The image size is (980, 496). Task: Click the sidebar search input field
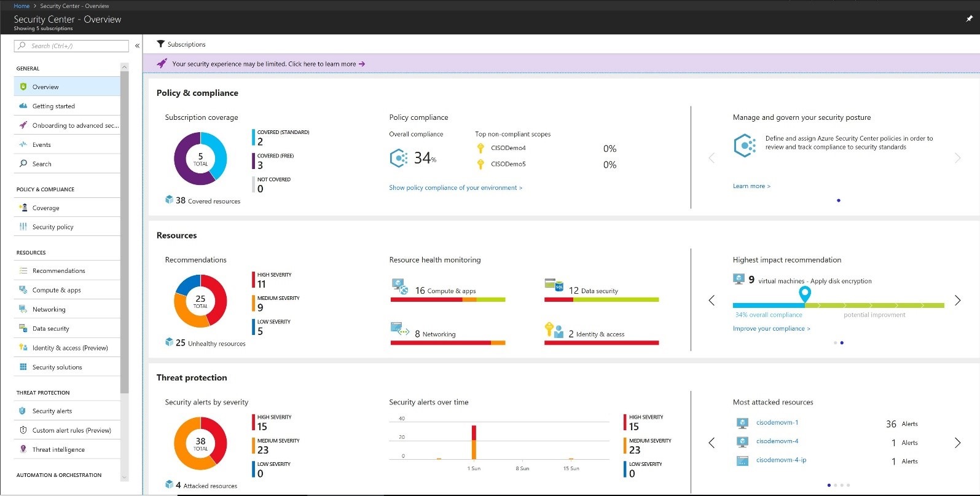71,45
